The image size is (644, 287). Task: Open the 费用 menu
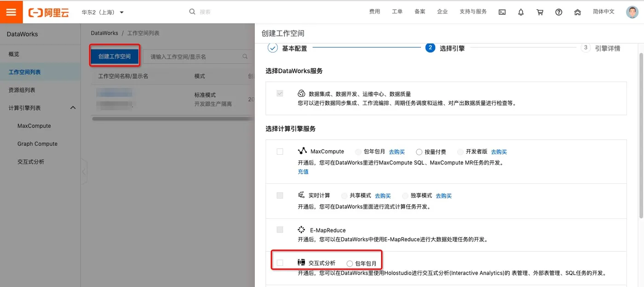pos(374,12)
